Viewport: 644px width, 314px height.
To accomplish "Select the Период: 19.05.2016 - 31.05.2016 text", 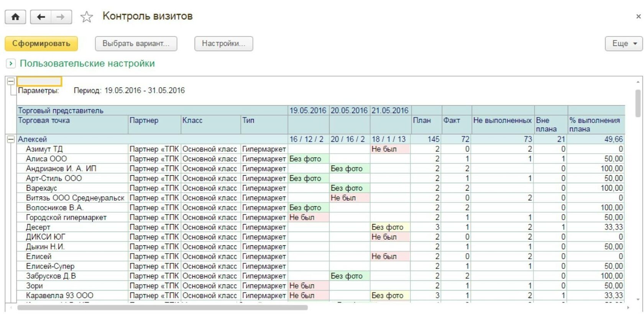I will pyautogui.click(x=129, y=91).
